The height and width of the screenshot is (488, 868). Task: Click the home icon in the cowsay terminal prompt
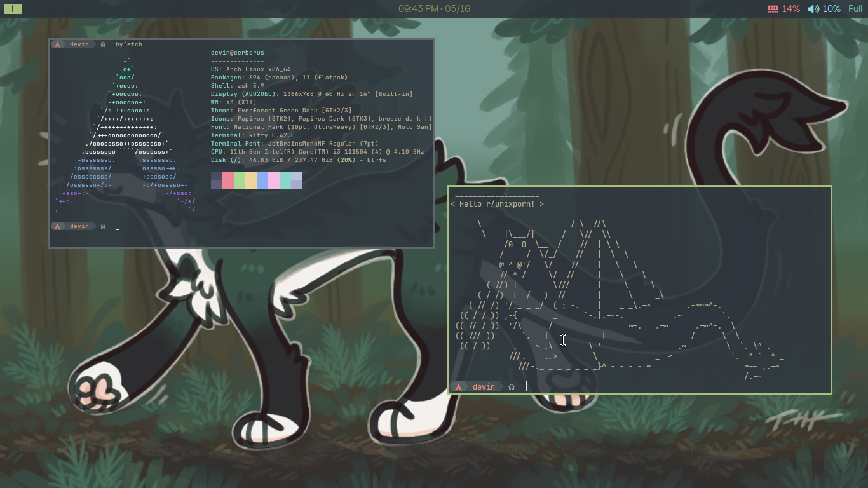[x=512, y=387]
